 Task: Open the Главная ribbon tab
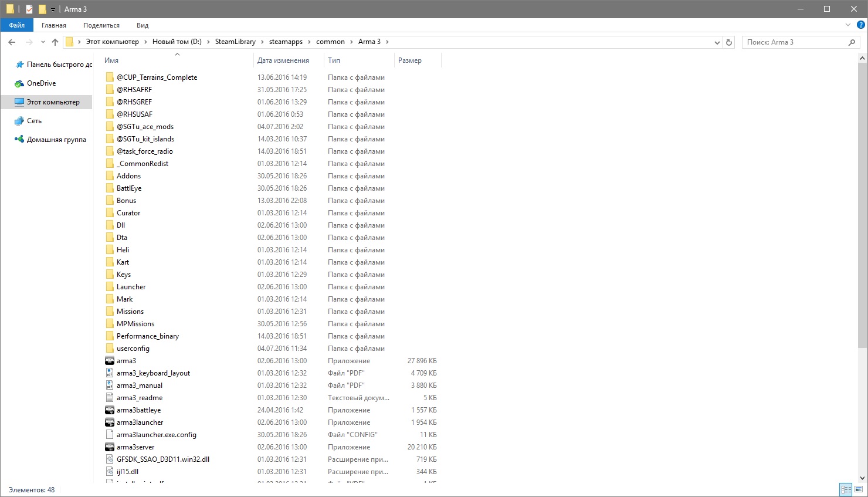[x=54, y=25]
